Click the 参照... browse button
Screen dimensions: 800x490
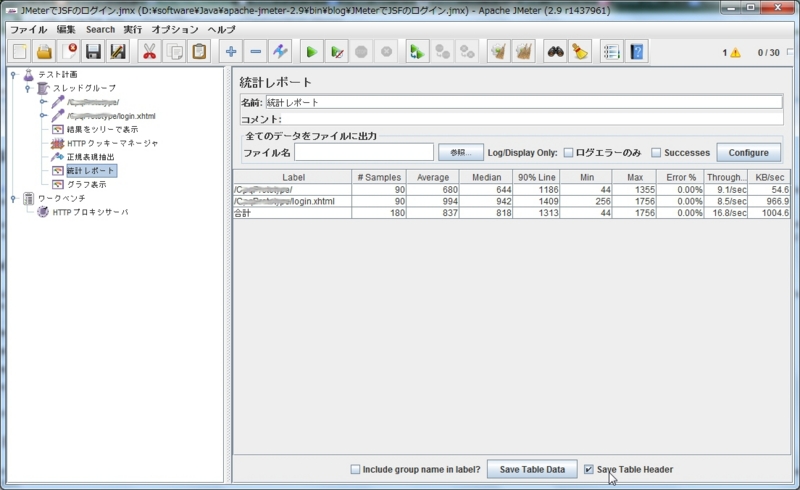(461, 152)
